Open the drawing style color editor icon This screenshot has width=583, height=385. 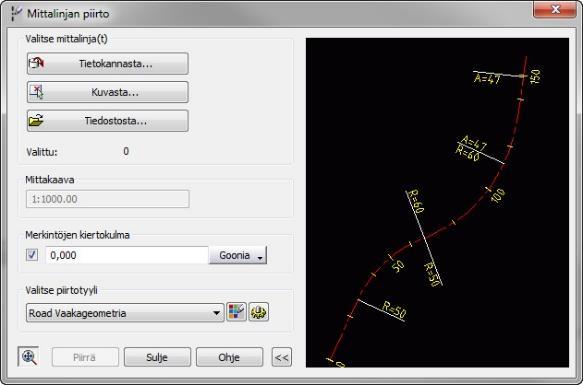[x=236, y=312]
